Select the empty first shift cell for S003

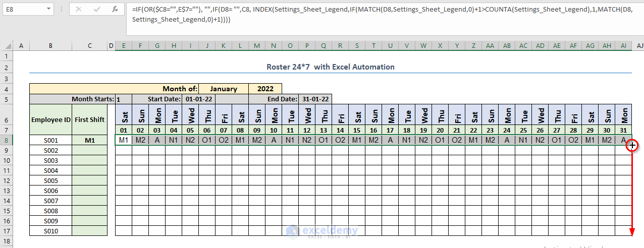point(90,160)
